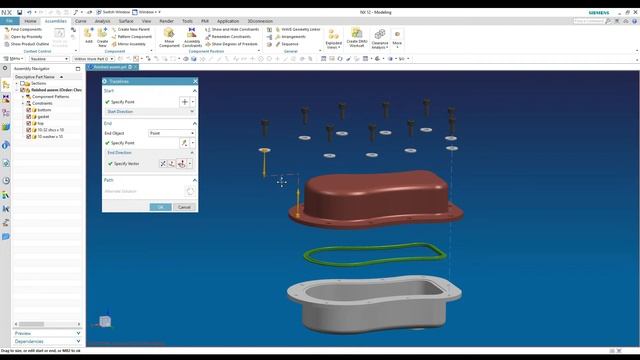Viewport: 640px width, 360px height.
Task: Open the Menu dropdown on the top border bar
Action: (x=13, y=59)
